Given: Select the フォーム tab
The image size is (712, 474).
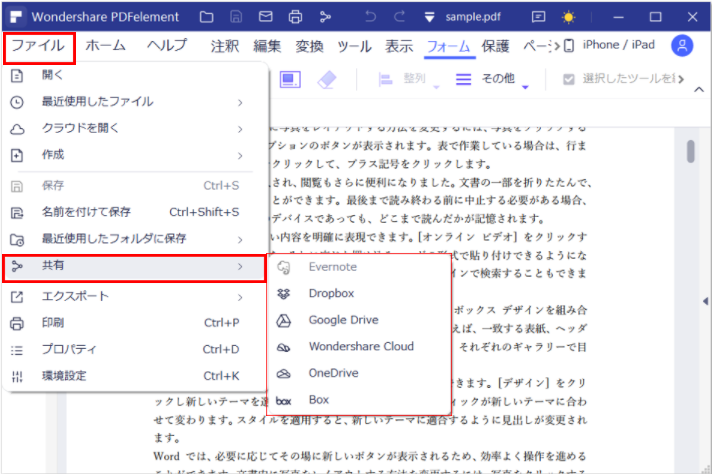Looking at the screenshot, I should pos(449,46).
